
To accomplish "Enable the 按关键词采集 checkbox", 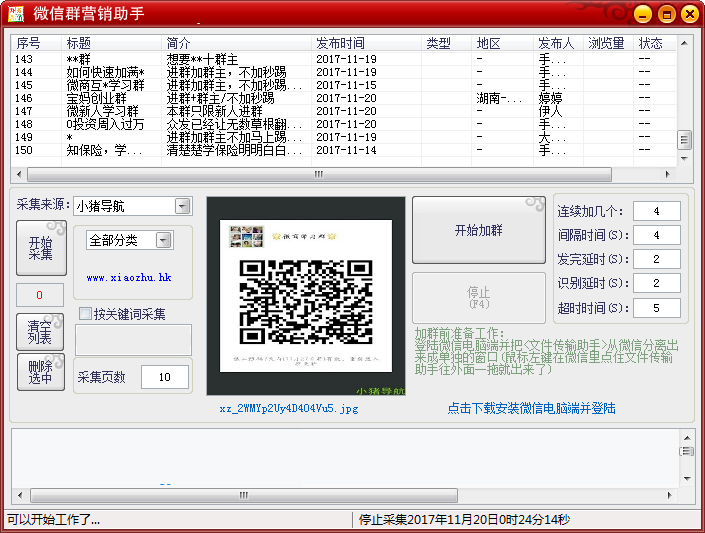I will coord(85,314).
